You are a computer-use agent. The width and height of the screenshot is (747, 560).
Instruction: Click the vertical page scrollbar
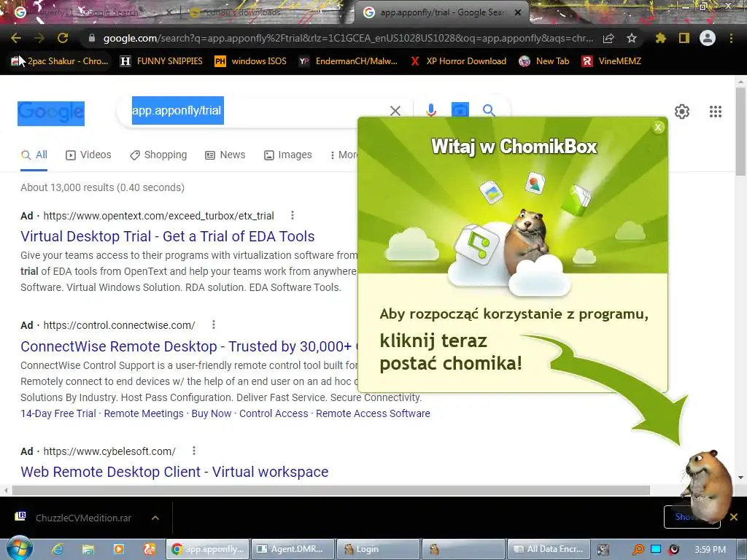pos(740,131)
